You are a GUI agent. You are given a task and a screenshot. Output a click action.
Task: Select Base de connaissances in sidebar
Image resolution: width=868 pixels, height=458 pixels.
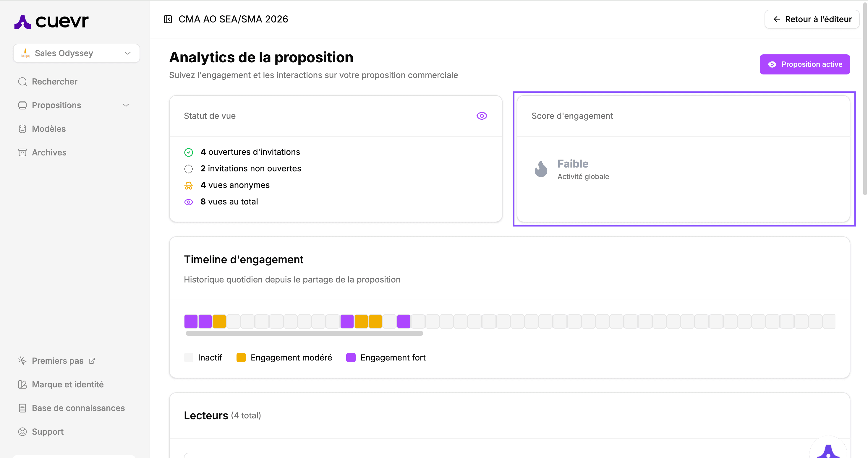(x=78, y=408)
